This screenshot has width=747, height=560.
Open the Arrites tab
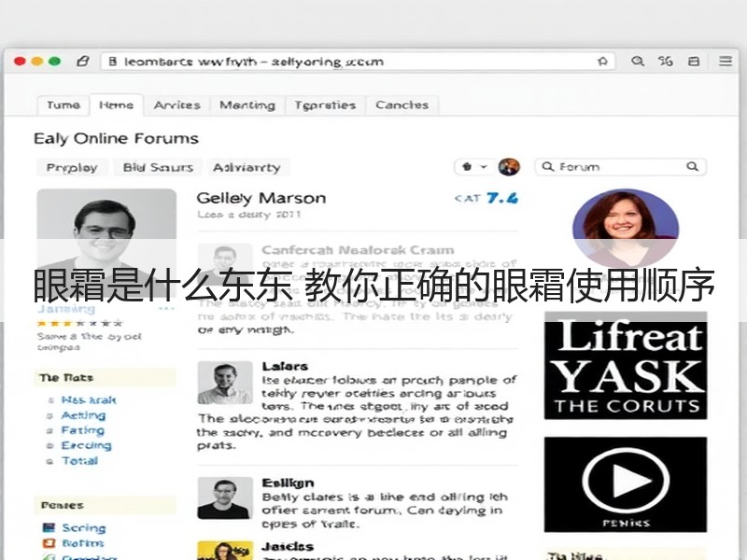click(176, 105)
